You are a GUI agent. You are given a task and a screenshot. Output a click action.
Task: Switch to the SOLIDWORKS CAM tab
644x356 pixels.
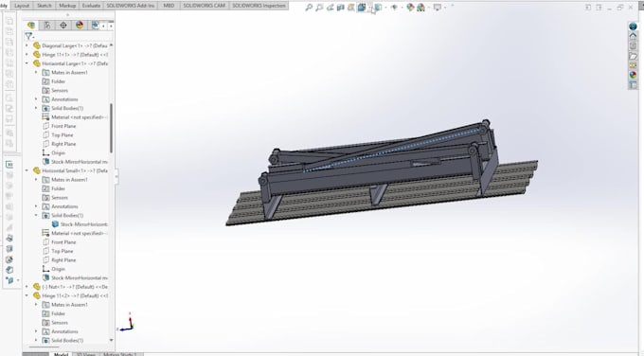tap(205, 6)
